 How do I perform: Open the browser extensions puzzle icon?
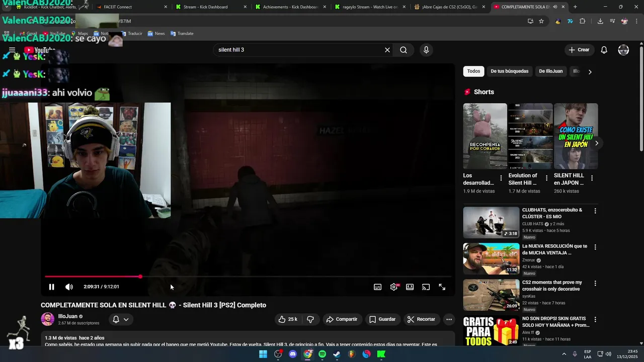pyautogui.click(x=583, y=21)
